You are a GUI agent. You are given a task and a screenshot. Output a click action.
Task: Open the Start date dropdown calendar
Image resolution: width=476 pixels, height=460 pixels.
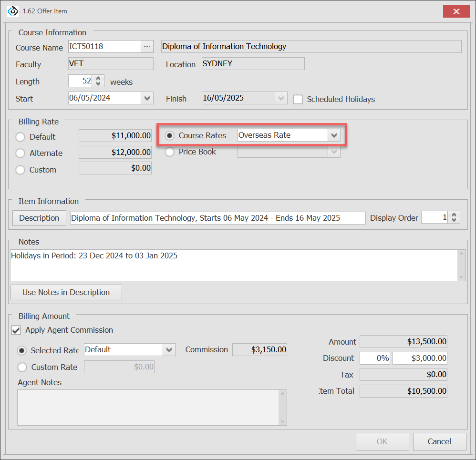pos(147,98)
